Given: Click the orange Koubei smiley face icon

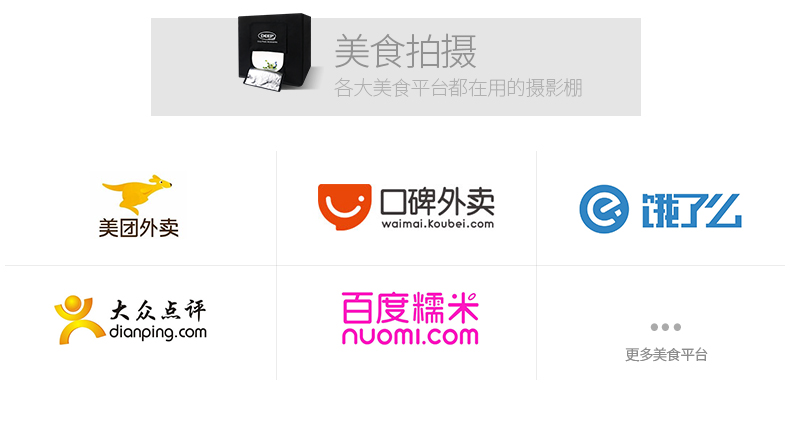Looking at the screenshot, I should (x=345, y=207).
